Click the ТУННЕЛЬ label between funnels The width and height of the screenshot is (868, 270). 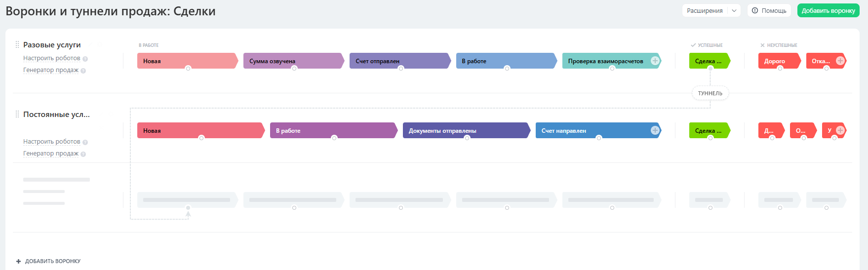coord(710,93)
